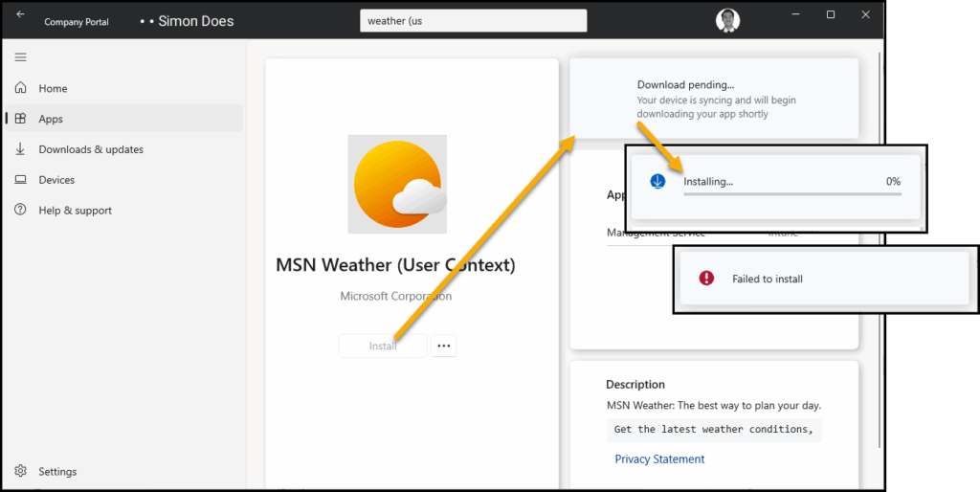Image resolution: width=980 pixels, height=492 pixels.
Task: Open Help & support question icon
Action: click(x=20, y=211)
